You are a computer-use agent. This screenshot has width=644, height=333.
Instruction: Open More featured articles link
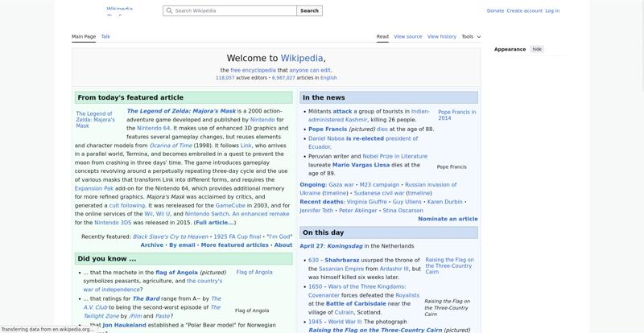point(234,245)
